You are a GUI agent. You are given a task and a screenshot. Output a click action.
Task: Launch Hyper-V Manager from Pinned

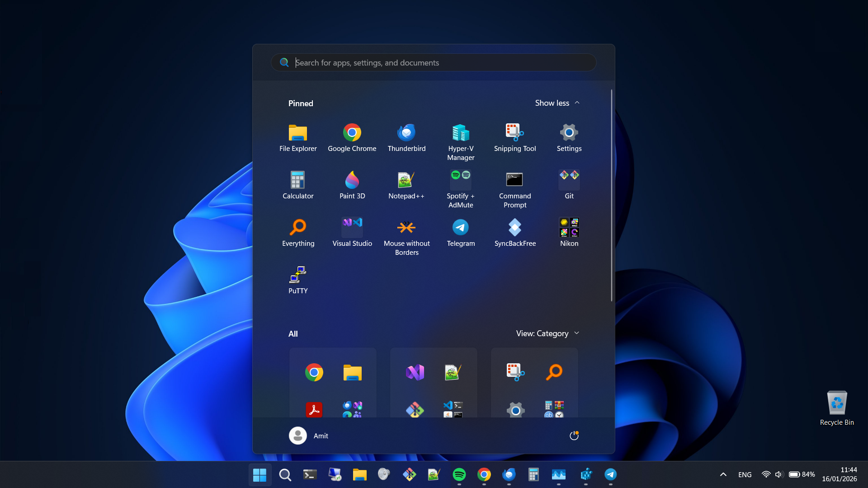point(461,142)
